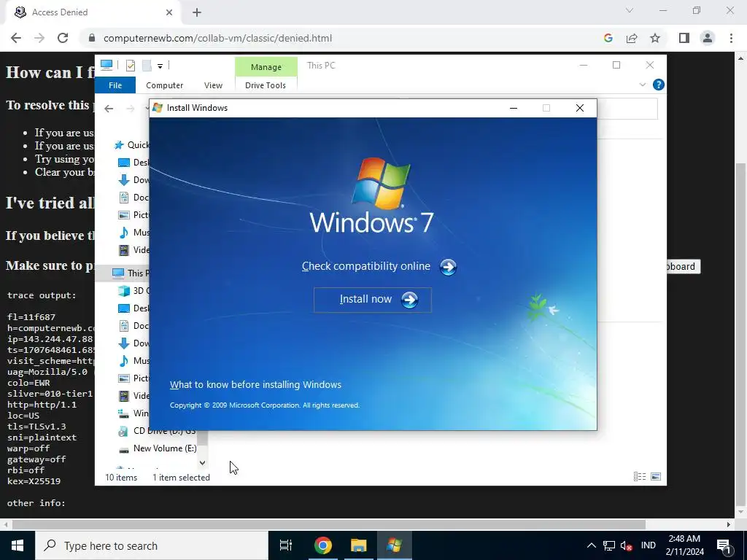Switch to the Computer ribbon tab
This screenshot has width=747, height=560.
coord(164,85)
